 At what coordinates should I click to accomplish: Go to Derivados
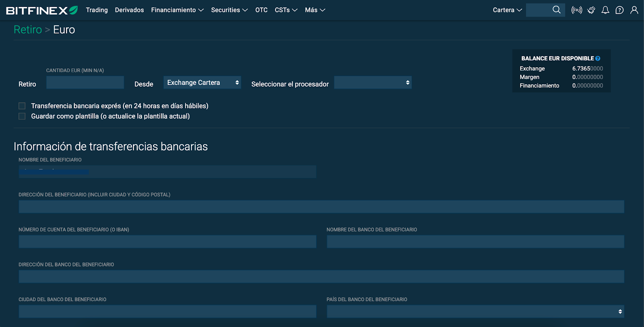[x=129, y=10]
